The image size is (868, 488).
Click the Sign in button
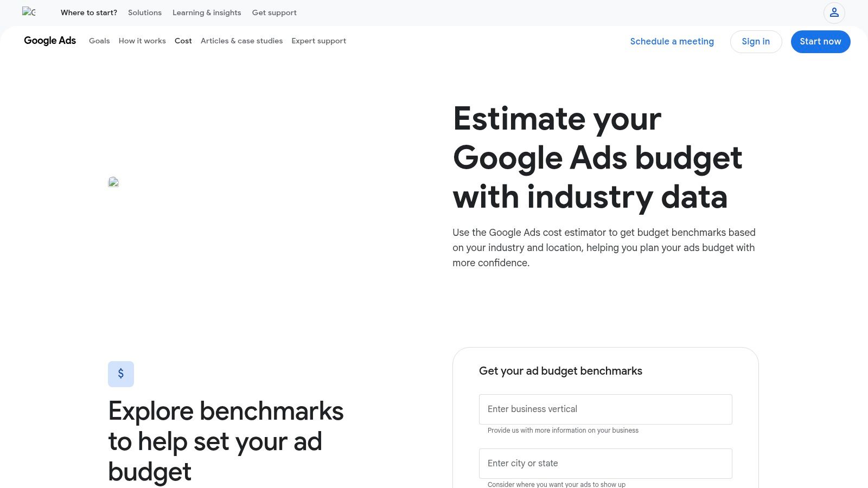pyautogui.click(x=756, y=41)
